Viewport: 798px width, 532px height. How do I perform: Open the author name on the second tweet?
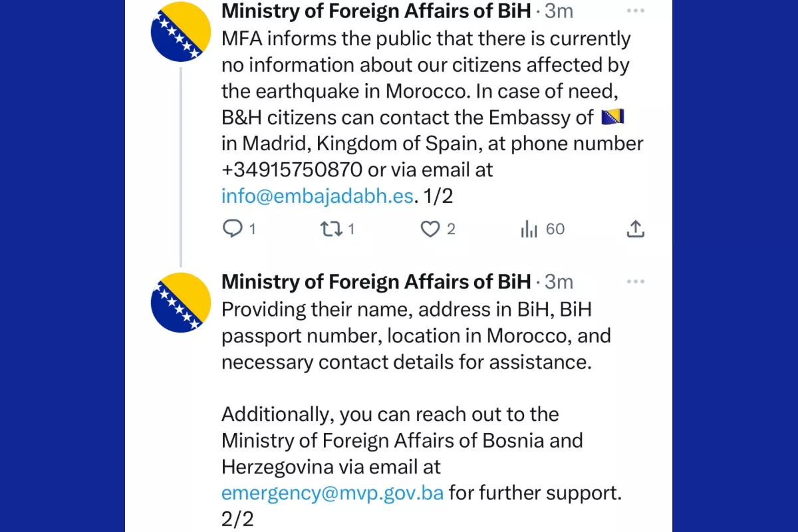coord(376,282)
